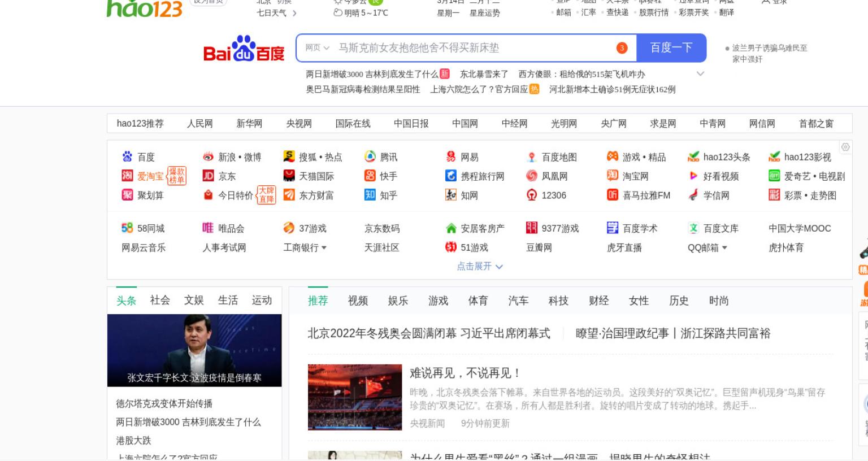Image resolution: width=868 pixels, height=461 pixels.
Task: Open 天猫国际 icon link
Action: pyautogui.click(x=289, y=176)
